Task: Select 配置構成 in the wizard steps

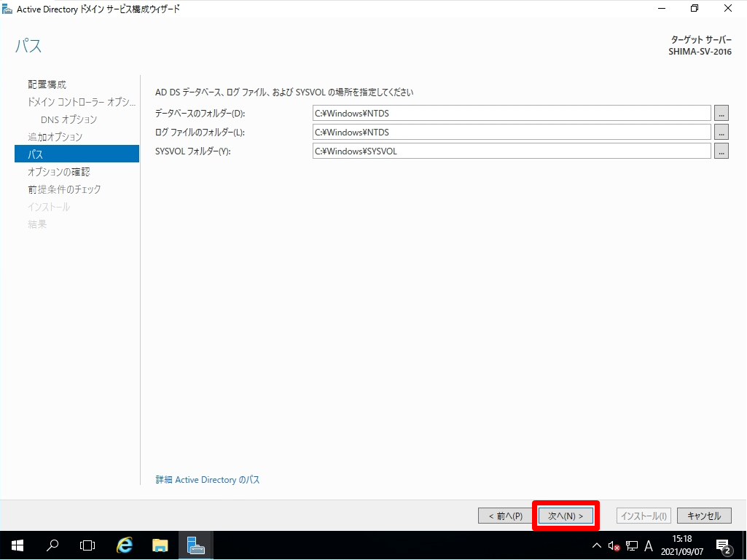Action: [x=47, y=84]
